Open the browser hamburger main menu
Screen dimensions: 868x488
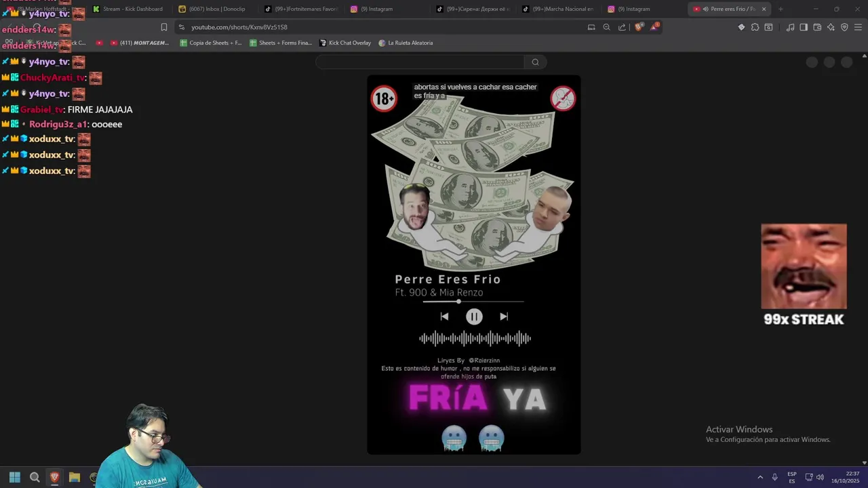(858, 27)
